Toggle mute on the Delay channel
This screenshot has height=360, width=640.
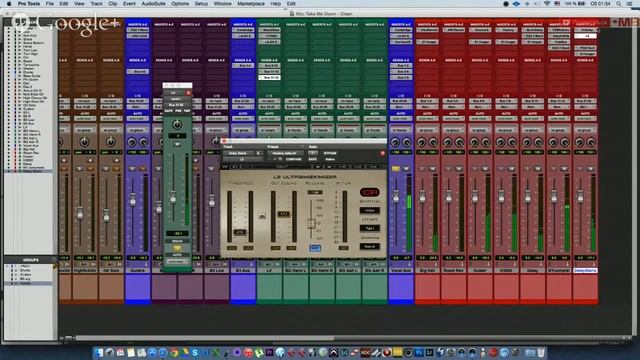(538, 168)
